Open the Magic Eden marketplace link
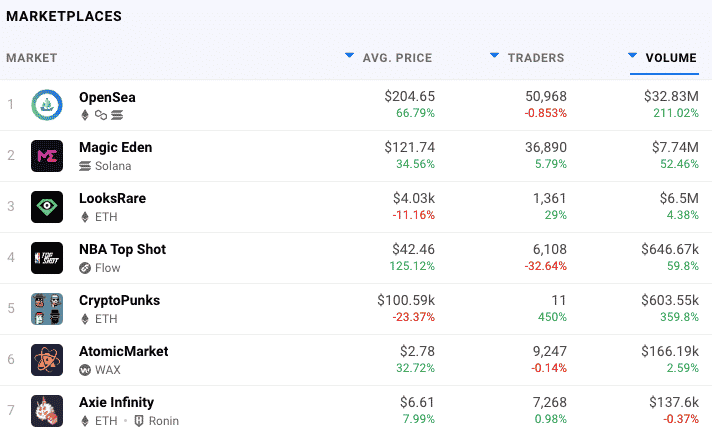The height and width of the screenshot is (434, 712). (115, 148)
